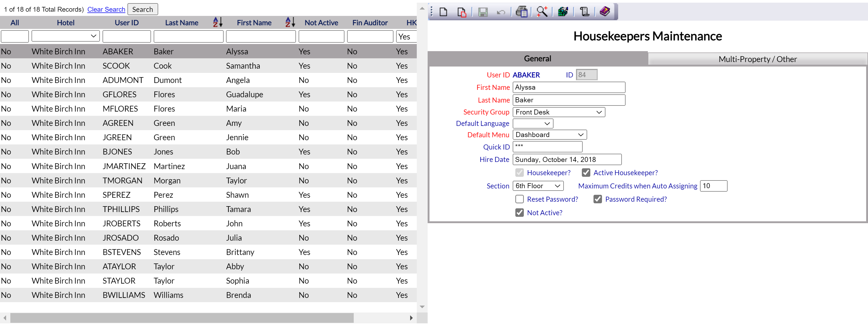Click the horizontal scroll left arrow

pyautogui.click(x=5, y=318)
